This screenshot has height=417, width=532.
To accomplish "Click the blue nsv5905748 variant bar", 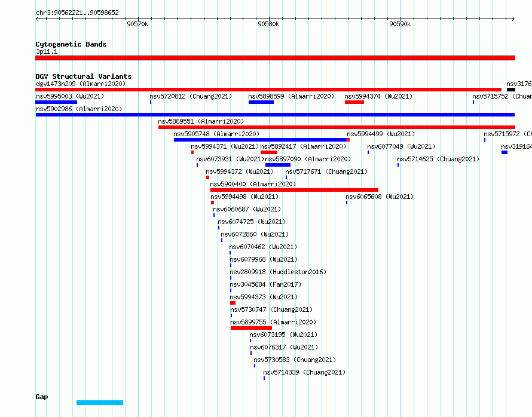I will [x=260, y=140].
